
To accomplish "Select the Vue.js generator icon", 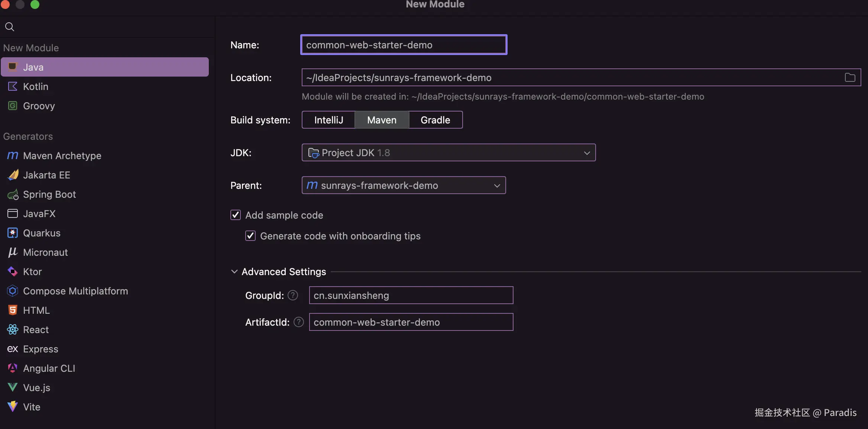I will (13, 387).
